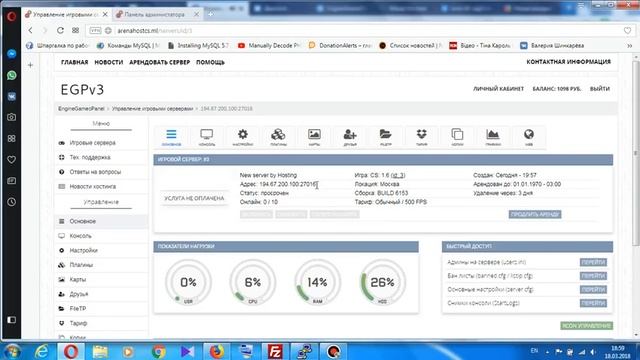Open КОНТАКТНАЯ ИНФОРМАЦИЯ link

coord(569,62)
